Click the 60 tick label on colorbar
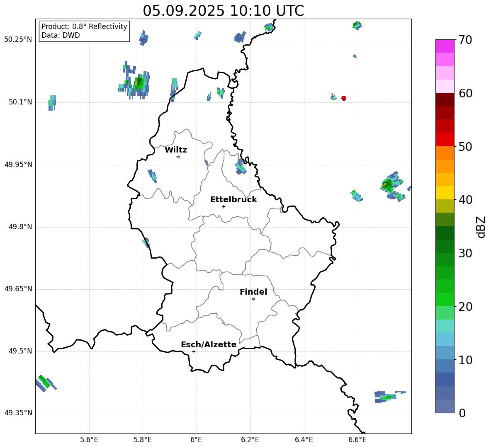Screen dimensions: 491x448 (466, 94)
